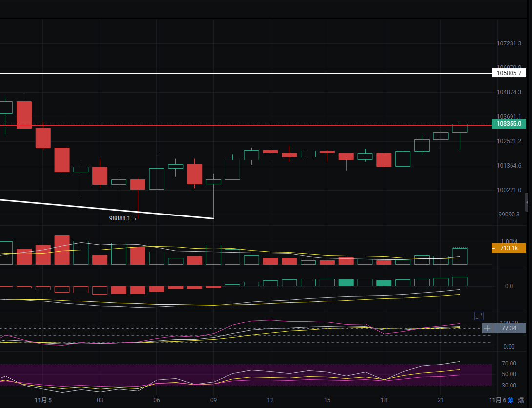Click the latest green candlestick
Image resolution: width=532 pixels, height=408 pixels.
tap(460, 129)
